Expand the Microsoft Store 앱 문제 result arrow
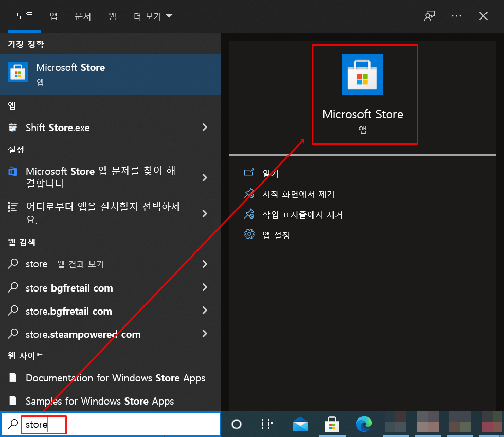The image size is (504, 437). tap(205, 177)
